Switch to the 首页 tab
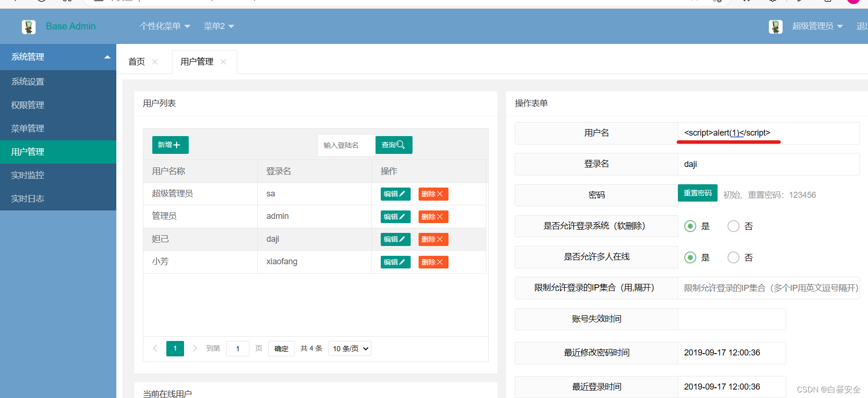This screenshot has height=398, width=868. [x=136, y=62]
